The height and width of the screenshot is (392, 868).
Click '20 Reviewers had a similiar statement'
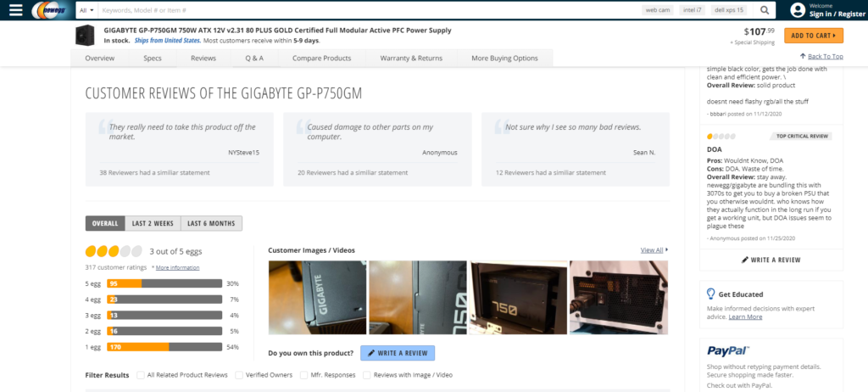coord(353,173)
